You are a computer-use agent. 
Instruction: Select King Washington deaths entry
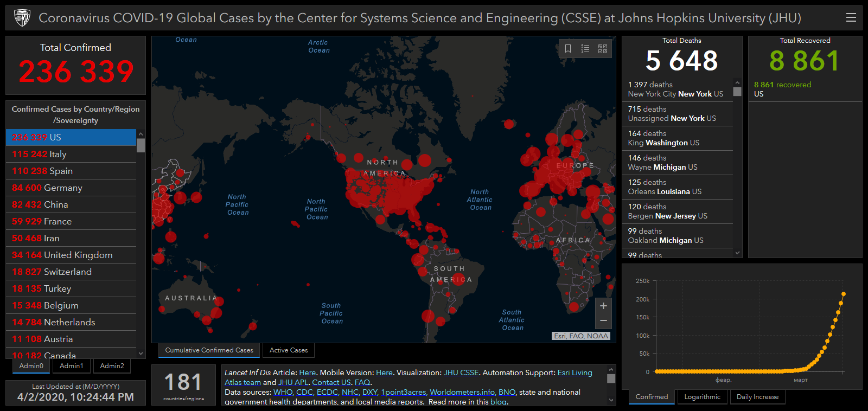[678, 138]
